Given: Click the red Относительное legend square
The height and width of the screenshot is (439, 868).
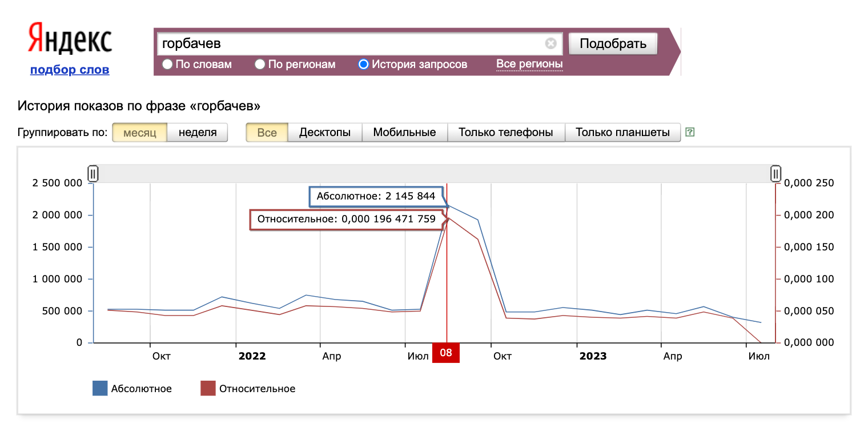Looking at the screenshot, I should 208,389.
